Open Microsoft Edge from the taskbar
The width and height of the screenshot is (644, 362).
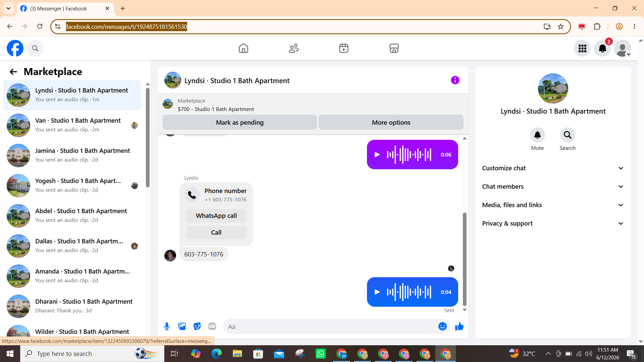[x=217, y=354]
